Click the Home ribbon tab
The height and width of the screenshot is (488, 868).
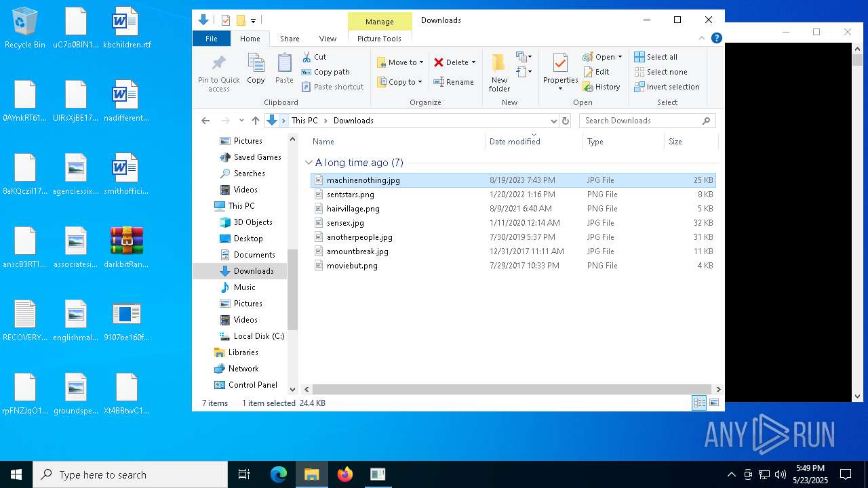[x=250, y=39]
